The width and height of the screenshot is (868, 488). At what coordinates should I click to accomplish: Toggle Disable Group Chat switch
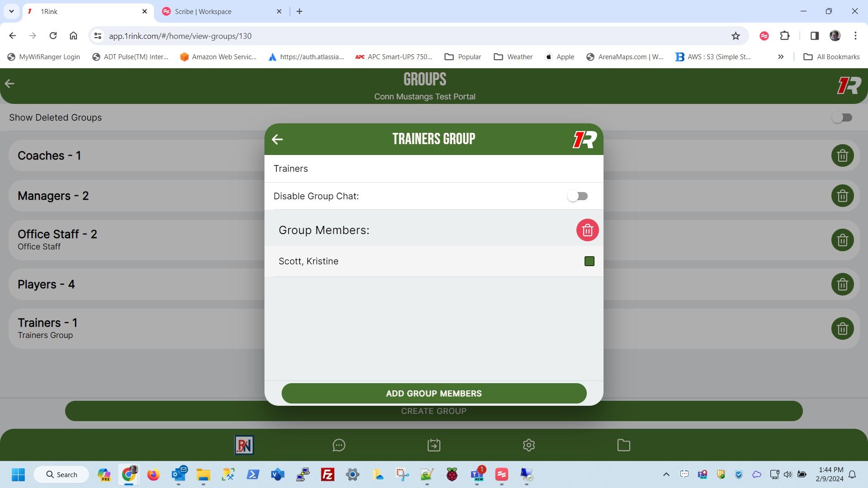click(x=577, y=196)
